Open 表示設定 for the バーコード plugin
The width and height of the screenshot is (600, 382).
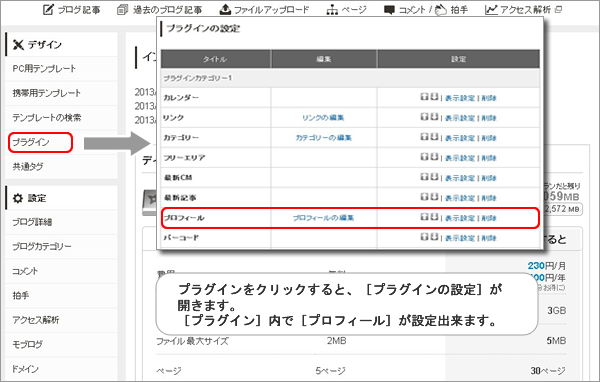point(460,238)
